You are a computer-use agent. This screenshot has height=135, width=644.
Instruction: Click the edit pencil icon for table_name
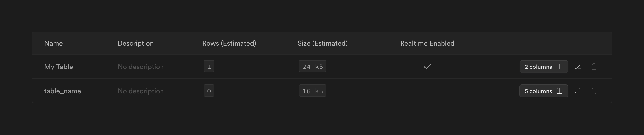click(578, 91)
